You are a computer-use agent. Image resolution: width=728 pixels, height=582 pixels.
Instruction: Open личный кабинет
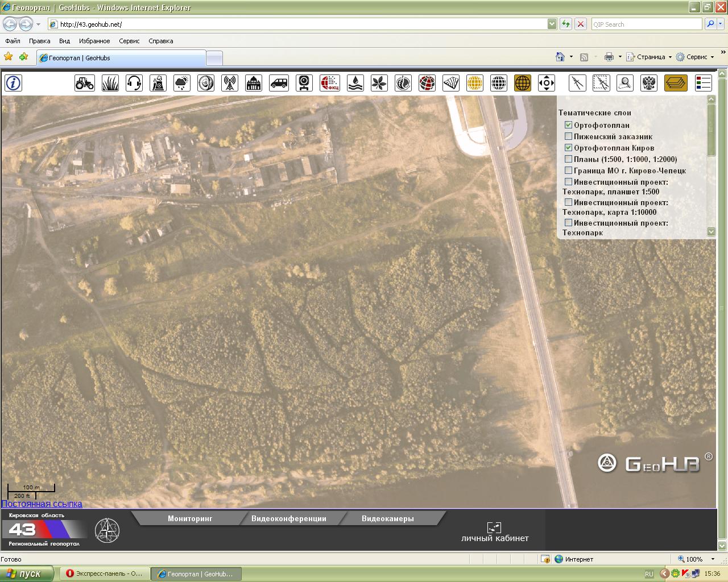coord(494,533)
